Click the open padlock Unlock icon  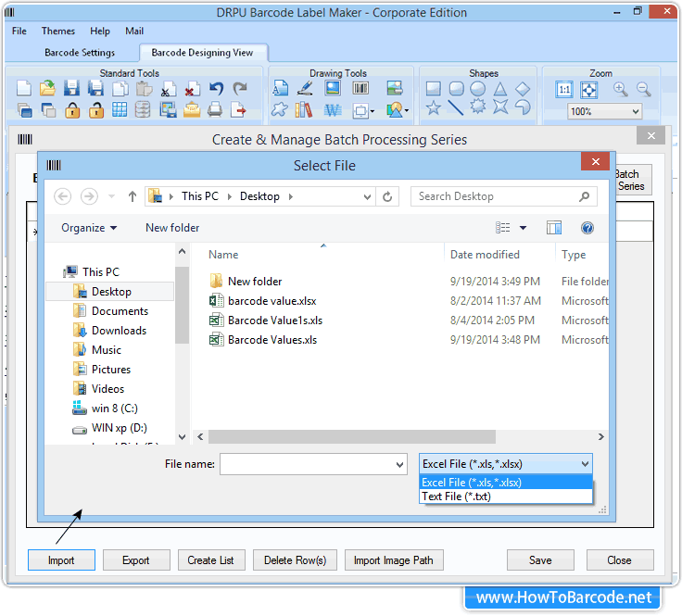click(96, 110)
